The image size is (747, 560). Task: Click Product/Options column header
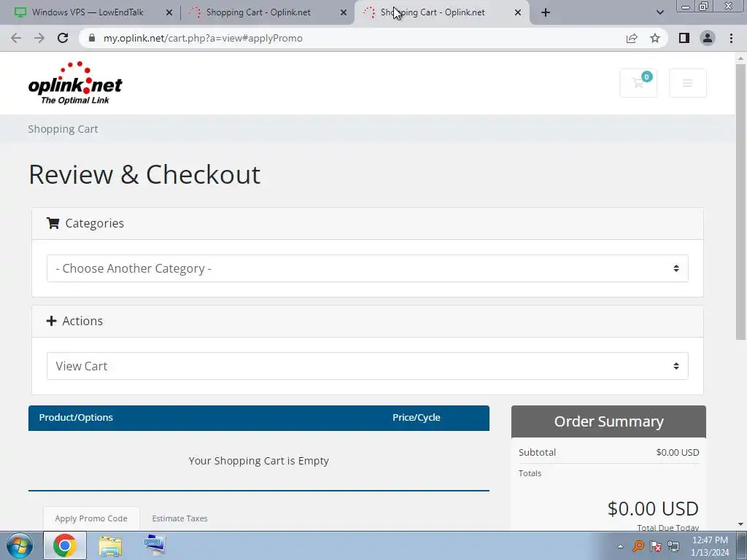pos(76,417)
